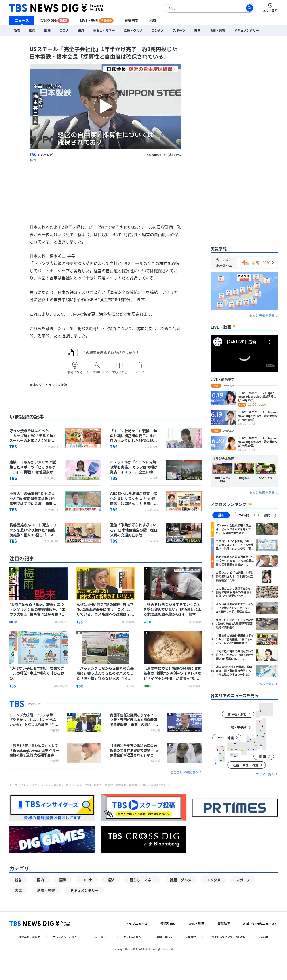287x980 pixels.
Task: Click breadcrumb トップ link
Action: point(13,785)
